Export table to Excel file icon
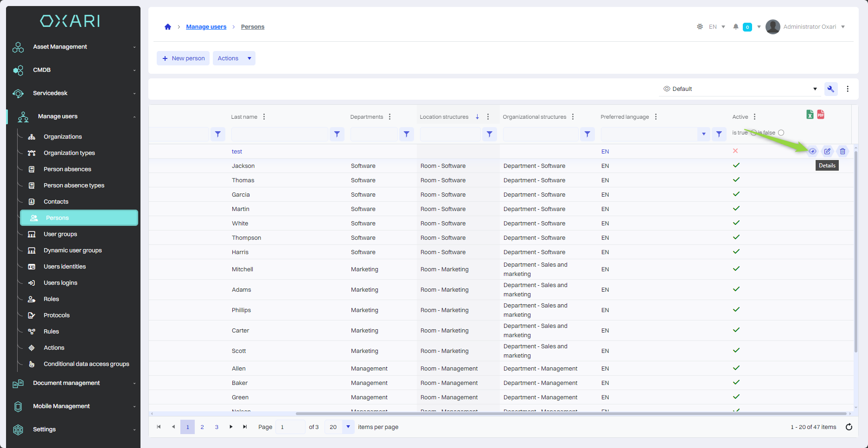 [810, 115]
